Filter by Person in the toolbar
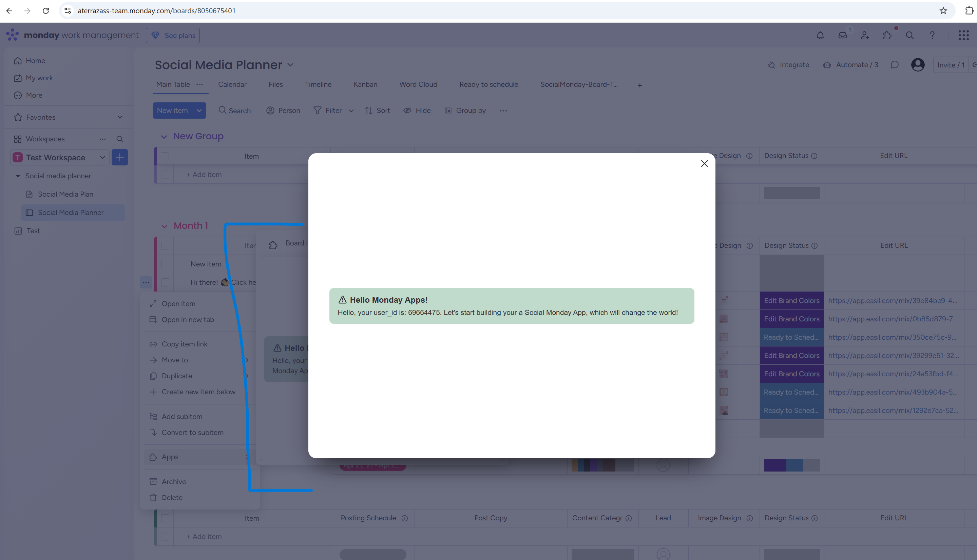 (283, 111)
